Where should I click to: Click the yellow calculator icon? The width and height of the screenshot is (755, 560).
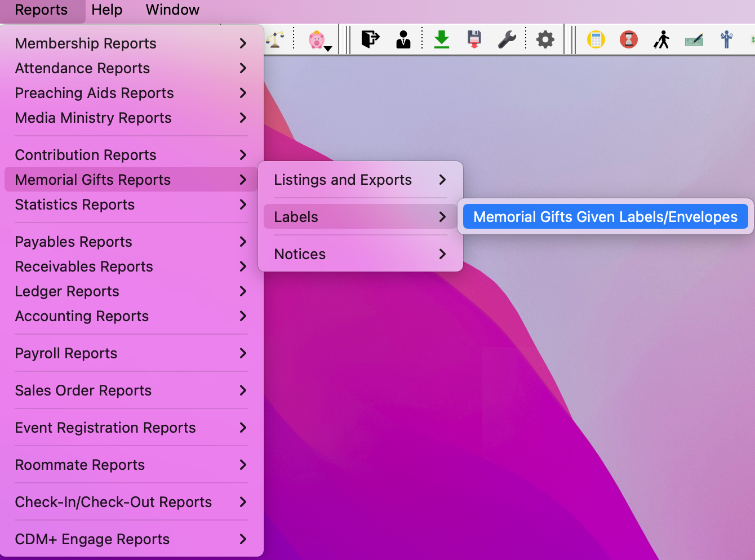(x=596, y=39)
